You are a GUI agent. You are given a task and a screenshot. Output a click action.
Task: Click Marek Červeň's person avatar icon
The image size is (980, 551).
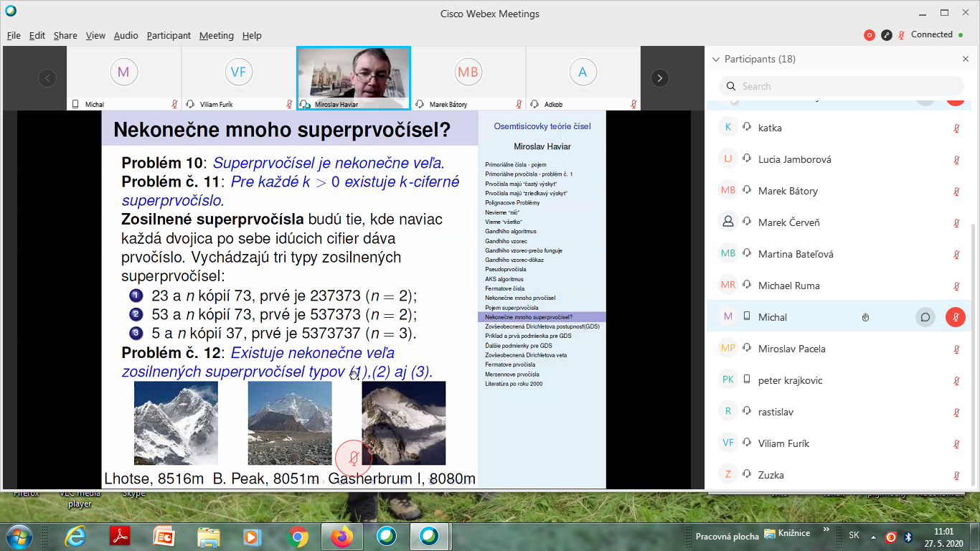[728, 222]
